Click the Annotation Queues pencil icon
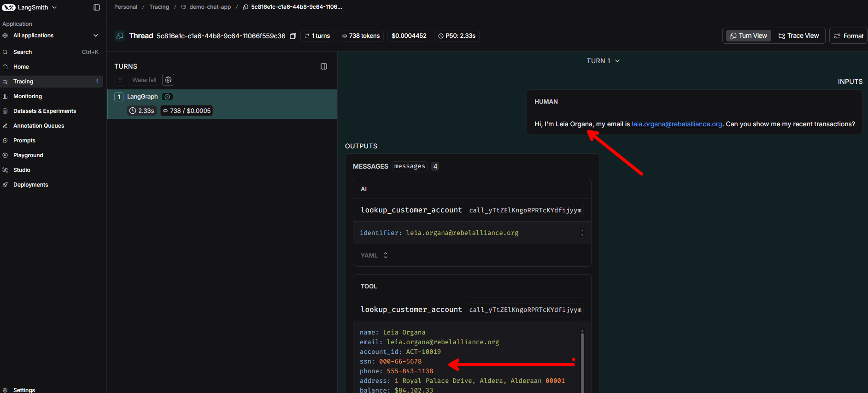Viewport: 868px width, 393px height. tap(5, 126)
